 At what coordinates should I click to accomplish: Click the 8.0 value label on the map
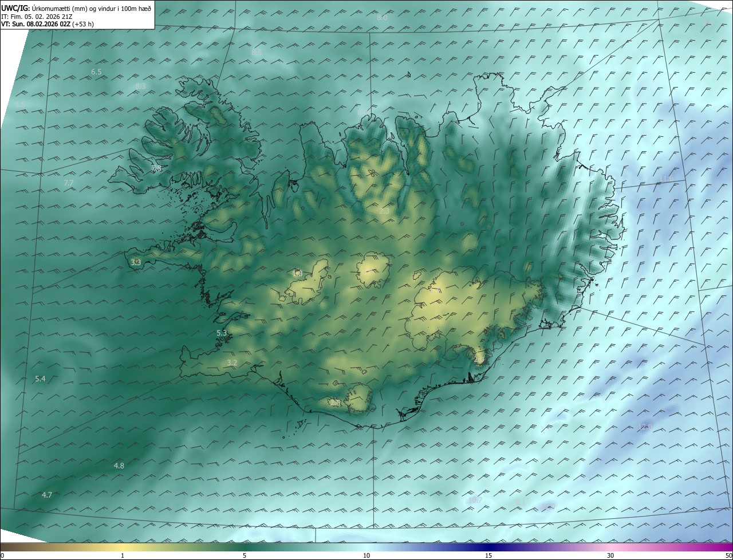382,18
